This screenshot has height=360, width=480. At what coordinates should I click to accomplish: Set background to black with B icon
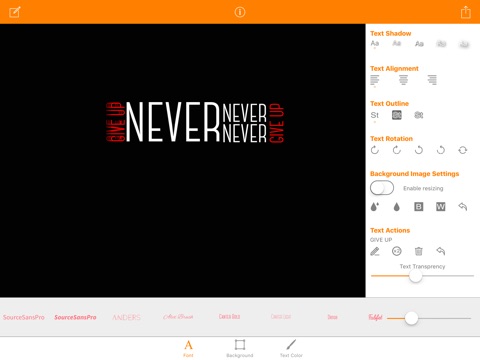pyautogui.click(x=419, y=207)
